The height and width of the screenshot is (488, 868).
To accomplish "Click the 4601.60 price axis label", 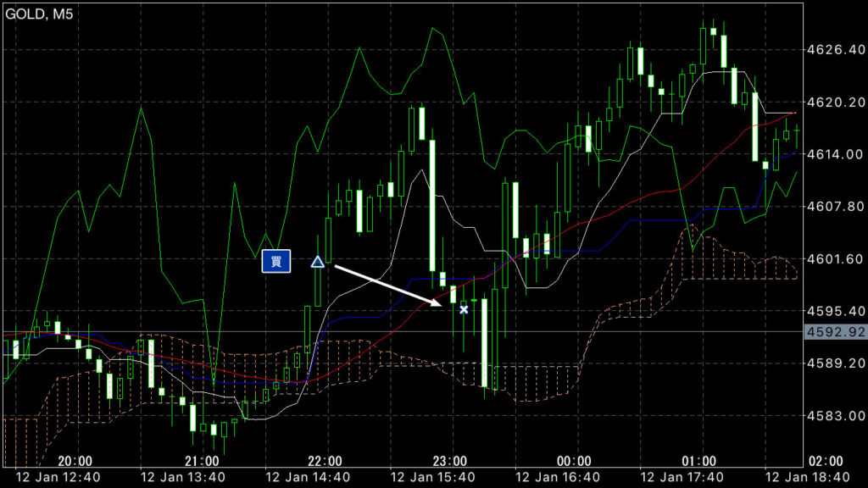I will (x=836, y=259).
